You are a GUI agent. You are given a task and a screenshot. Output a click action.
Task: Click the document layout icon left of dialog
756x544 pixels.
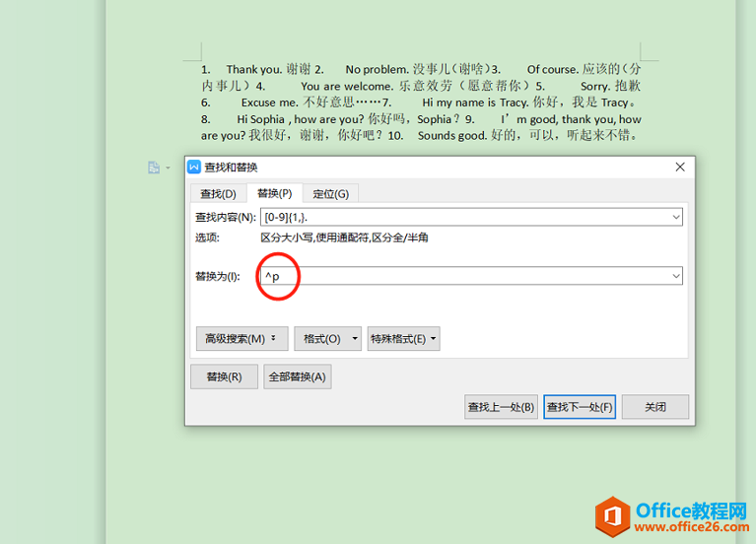pos(154,168)
